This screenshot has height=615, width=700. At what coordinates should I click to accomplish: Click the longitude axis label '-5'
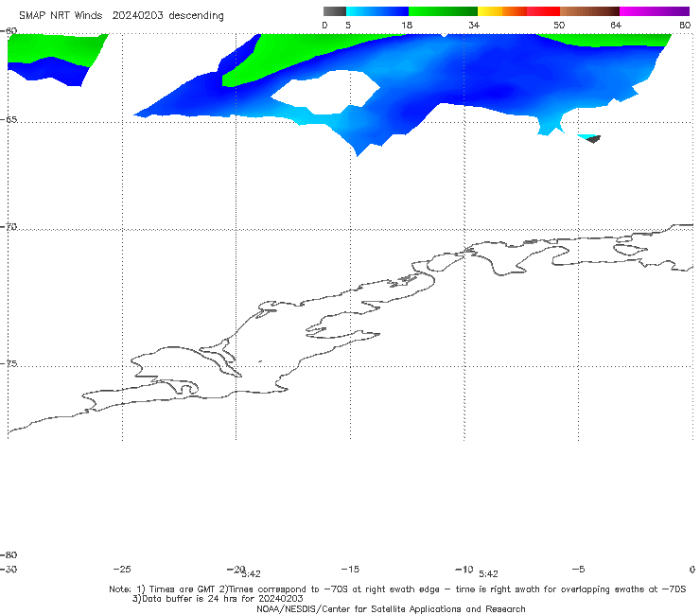click(578, 569)
